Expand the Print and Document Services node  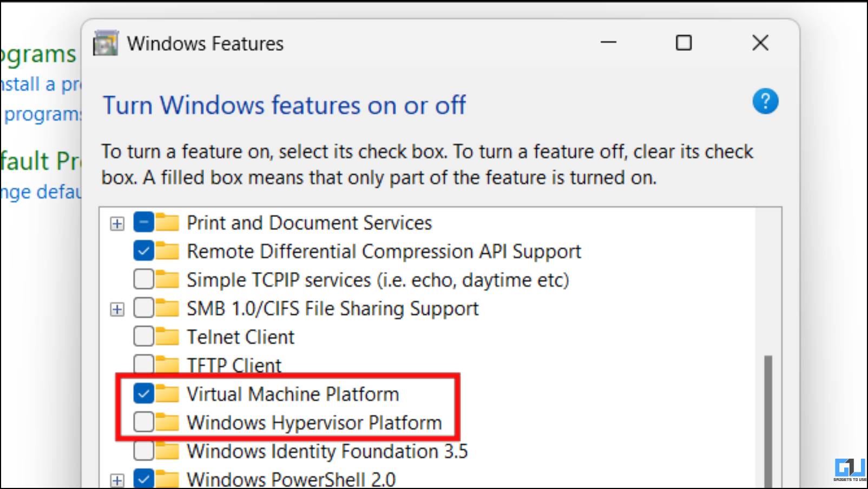tap(117, 223)
